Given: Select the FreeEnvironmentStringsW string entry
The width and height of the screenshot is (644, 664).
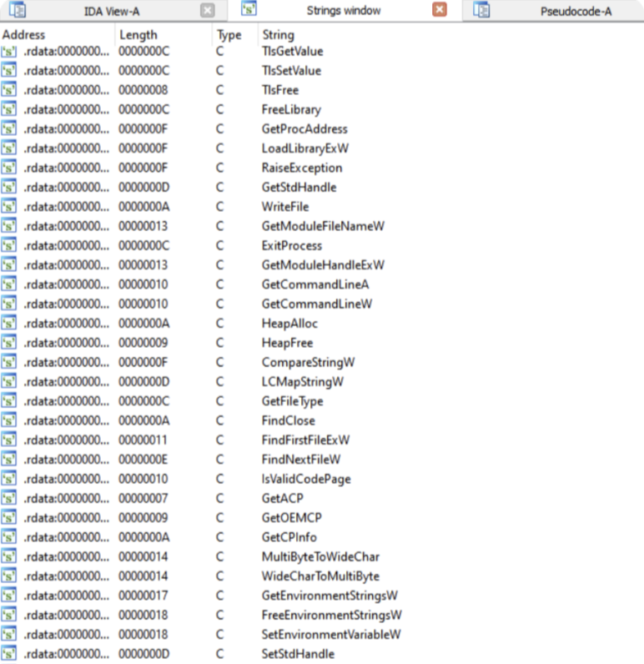Looking at the screenshot, I should click(331, 616).
